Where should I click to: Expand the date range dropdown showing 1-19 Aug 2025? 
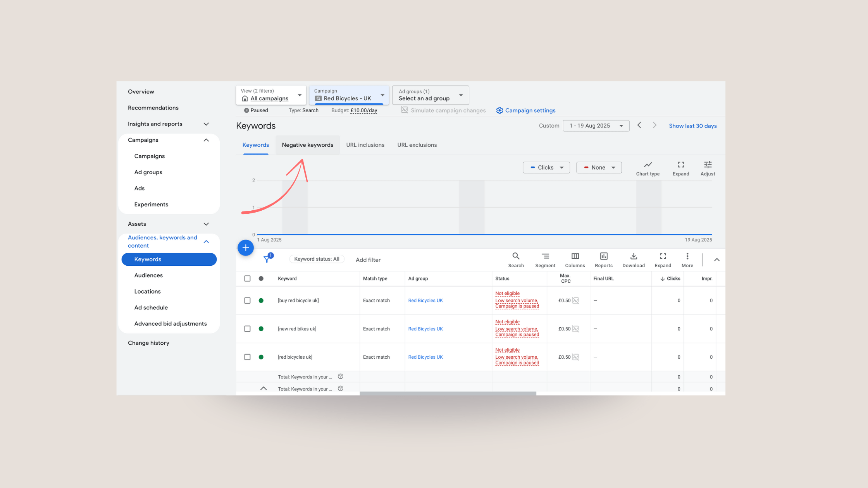pyautogui.click(x=596, y=125)
